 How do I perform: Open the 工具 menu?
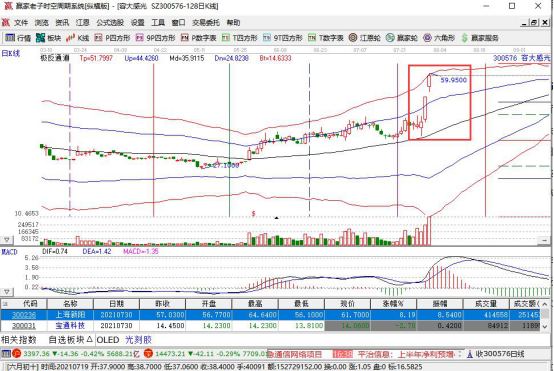point(158,23)
